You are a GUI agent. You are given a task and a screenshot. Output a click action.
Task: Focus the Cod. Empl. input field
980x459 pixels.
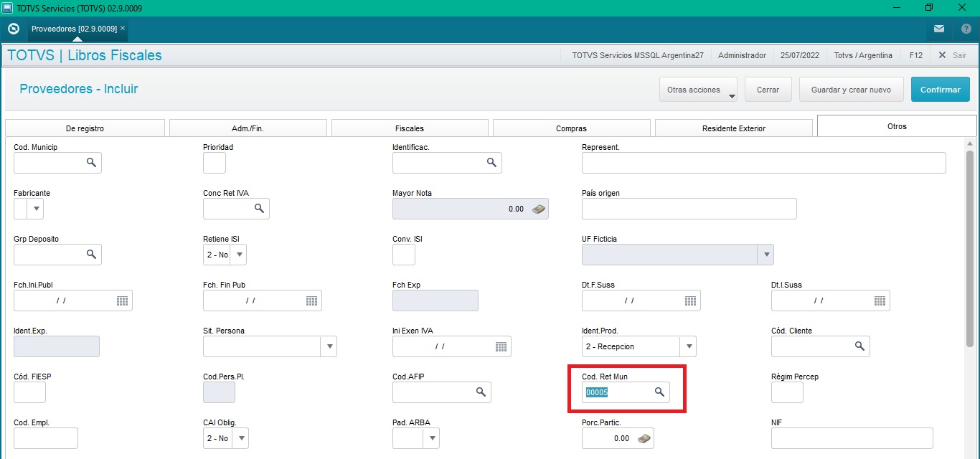tap(45, 438)
